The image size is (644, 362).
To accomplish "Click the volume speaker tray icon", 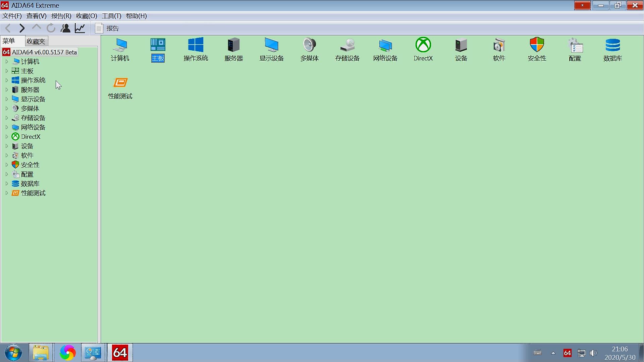I will [593, 353].
